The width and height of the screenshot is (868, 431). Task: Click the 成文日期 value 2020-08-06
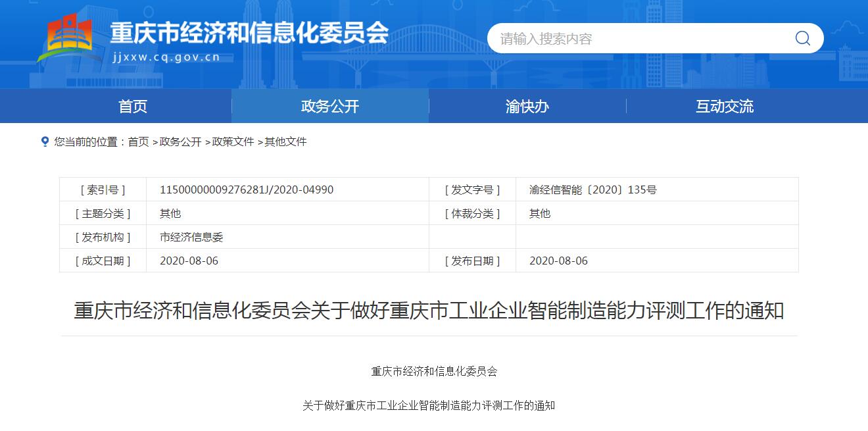(x=189, y=261)
